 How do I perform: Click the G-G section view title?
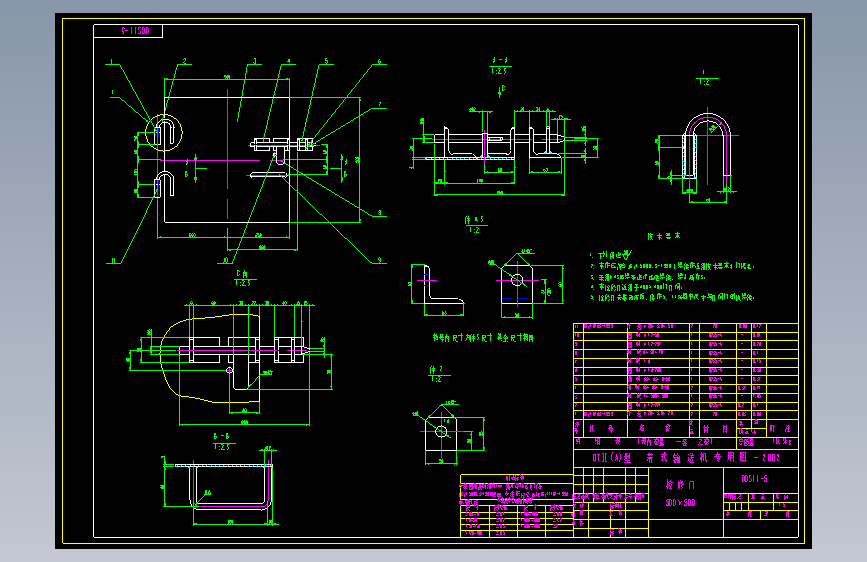(x=221, y=436)
